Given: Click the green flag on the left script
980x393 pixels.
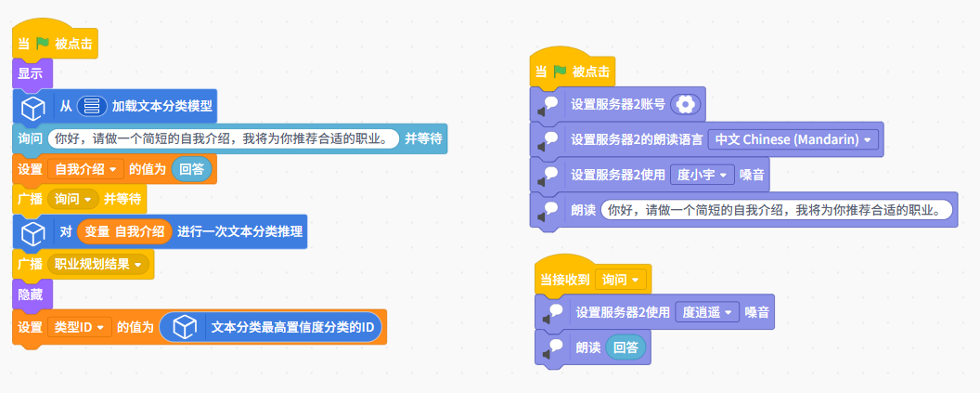Looking at the screenshot, I should tap(43, 43).
